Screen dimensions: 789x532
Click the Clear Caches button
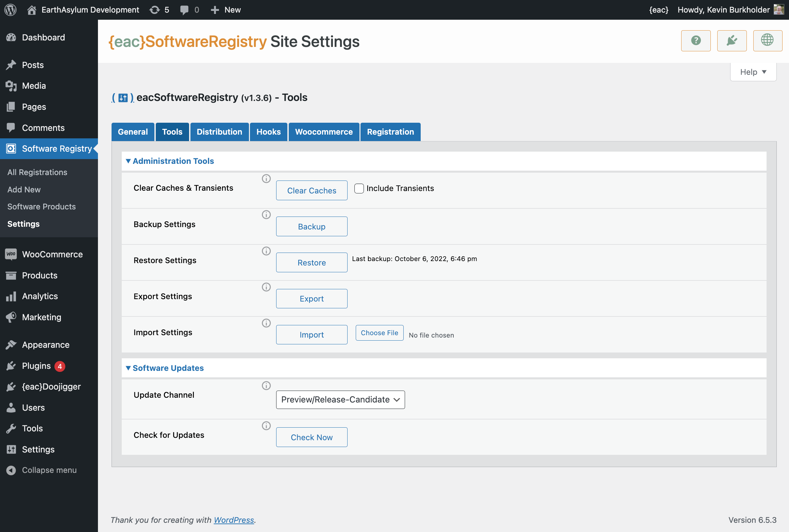tap(311, 191)
